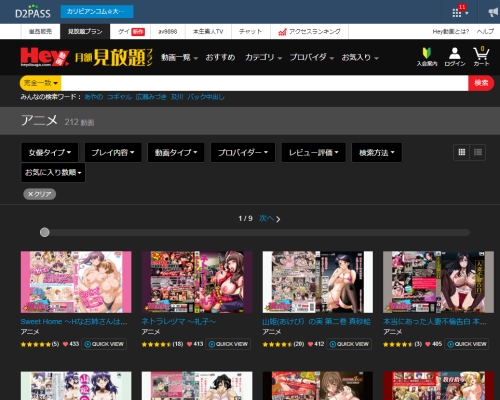Click the heart favorite icon showing 412
Viewport: 500px width, 400px height.
pyautogui.click(x=310, y=344)
